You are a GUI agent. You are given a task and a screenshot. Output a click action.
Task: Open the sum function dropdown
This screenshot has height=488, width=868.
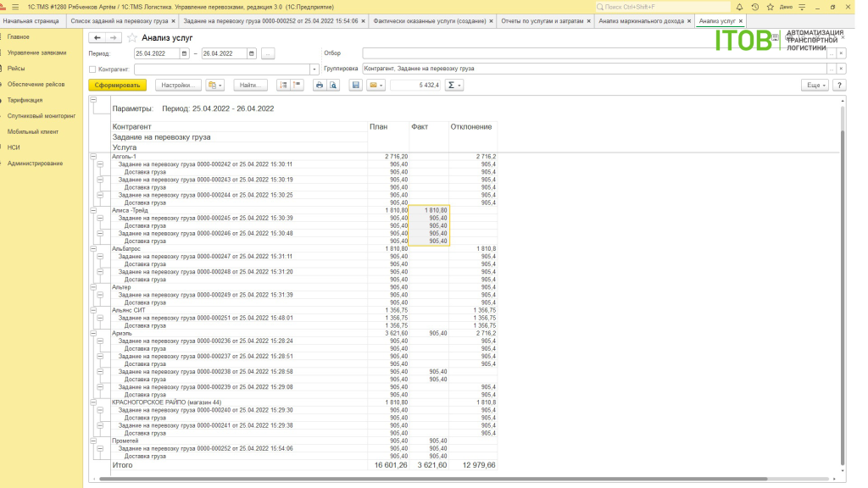[x=454, y=86]
